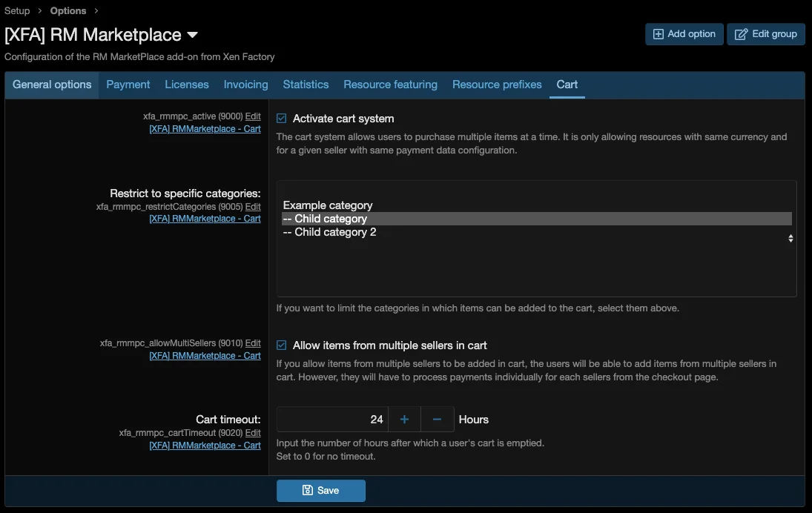
Task: Click the pencil icon on Edit group
Action: pos(741,34)
